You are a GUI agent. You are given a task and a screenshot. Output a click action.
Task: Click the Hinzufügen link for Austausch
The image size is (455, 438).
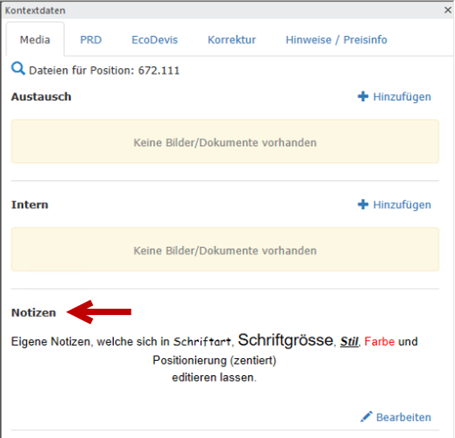pyautogui.click(x=402, y=97)
